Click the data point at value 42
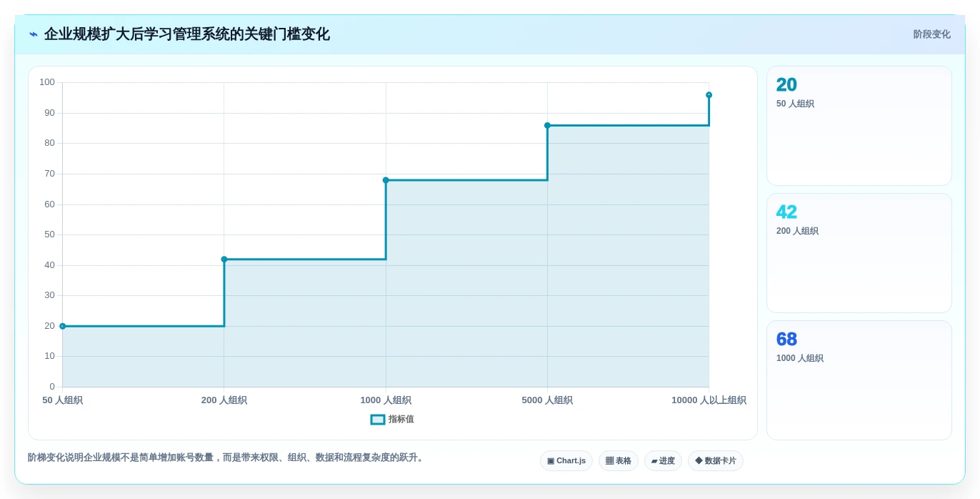The height and width of the screenshot is (499, 980). pos(224,260)
